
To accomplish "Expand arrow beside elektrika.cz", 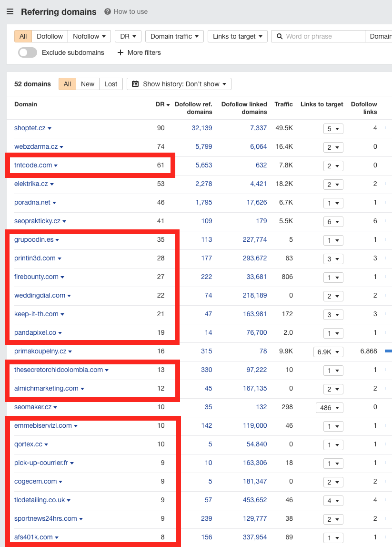I will click(x=52, y=184).
